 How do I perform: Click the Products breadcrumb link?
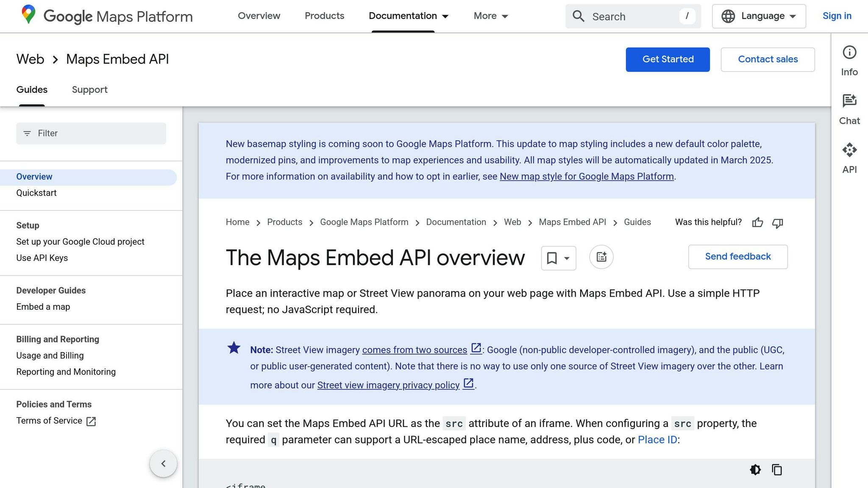click(284, 222)
